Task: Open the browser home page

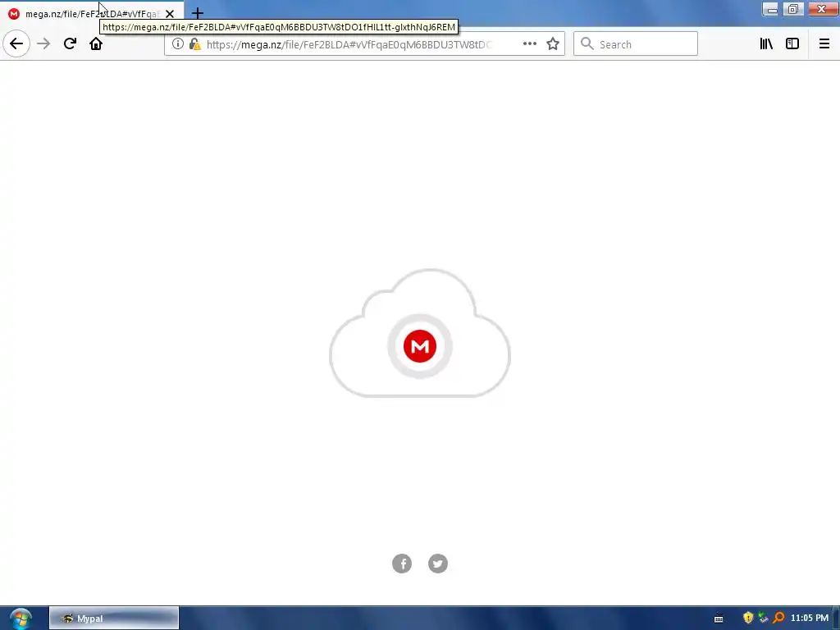Action: (96, 44)
